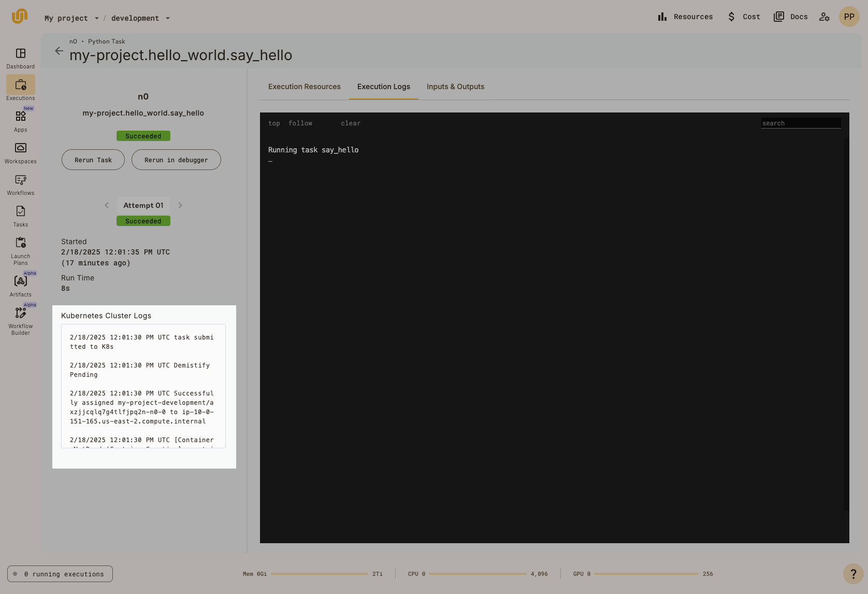Open the Apps section in sidebar
The height and width of the screenshot is (594, 868).
(x=20, y=120)
